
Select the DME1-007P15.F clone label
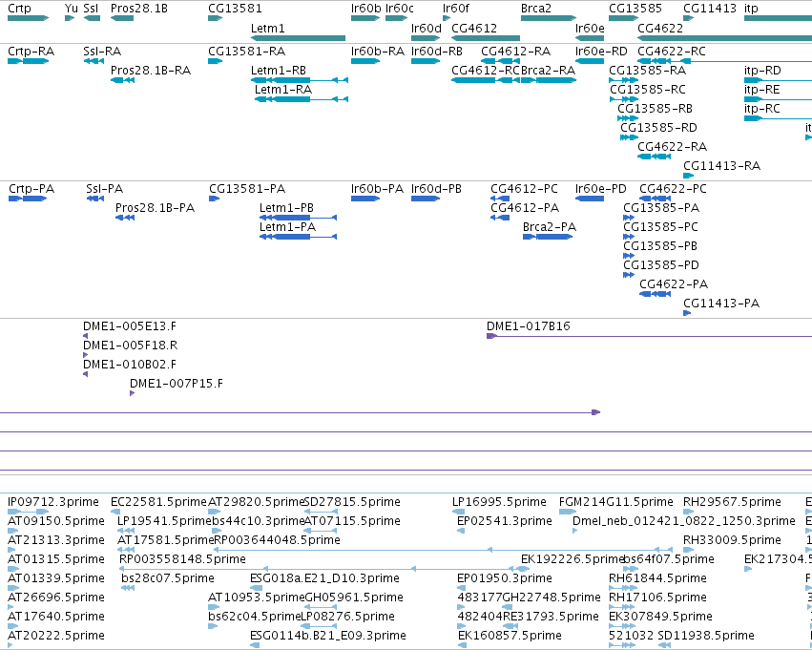(177, 384)
